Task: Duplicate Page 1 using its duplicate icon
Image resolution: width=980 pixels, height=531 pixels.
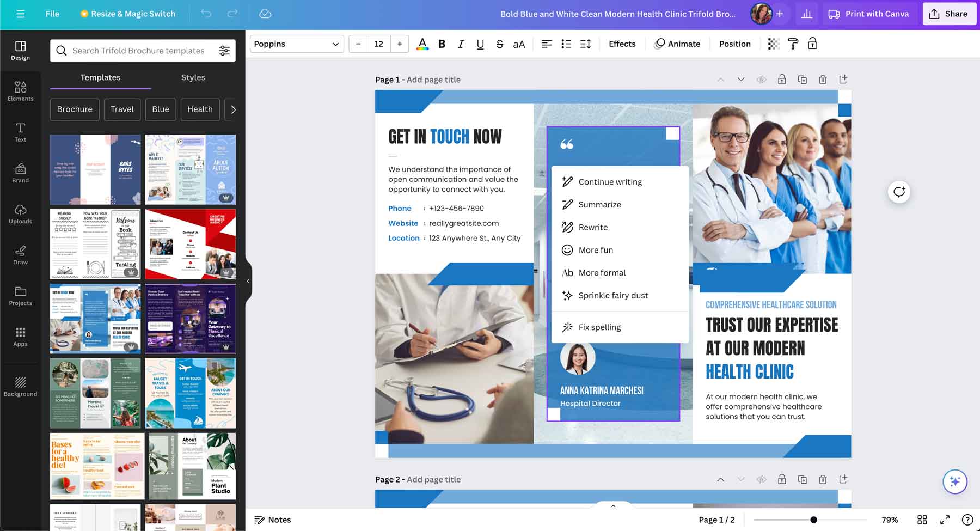Action: click(x=802, y=79)
